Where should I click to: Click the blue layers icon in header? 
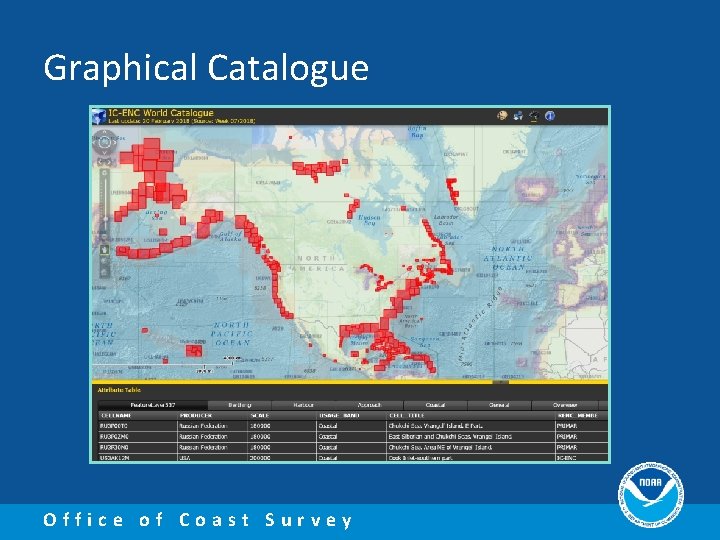[518, 116]
